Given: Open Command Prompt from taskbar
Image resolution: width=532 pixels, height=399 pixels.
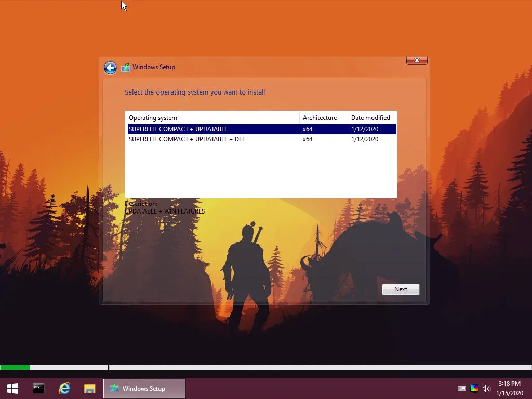Looking at the screenshot, I should [38, 389].
